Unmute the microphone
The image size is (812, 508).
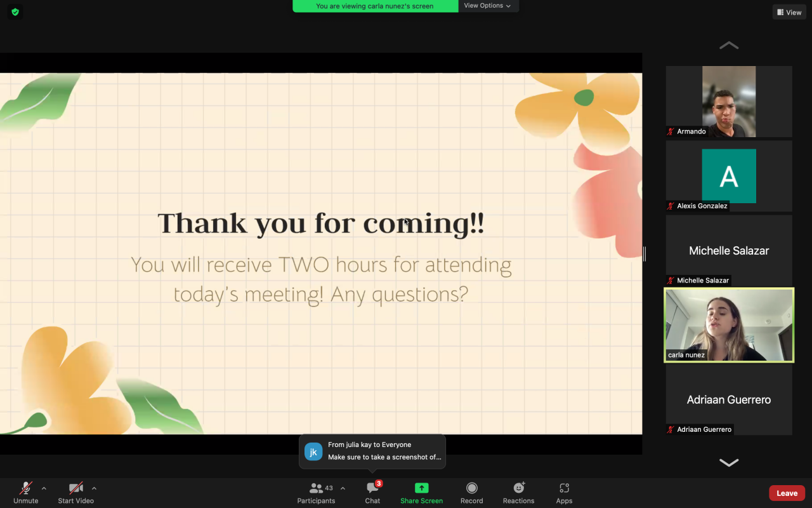(x=26, y=492)
